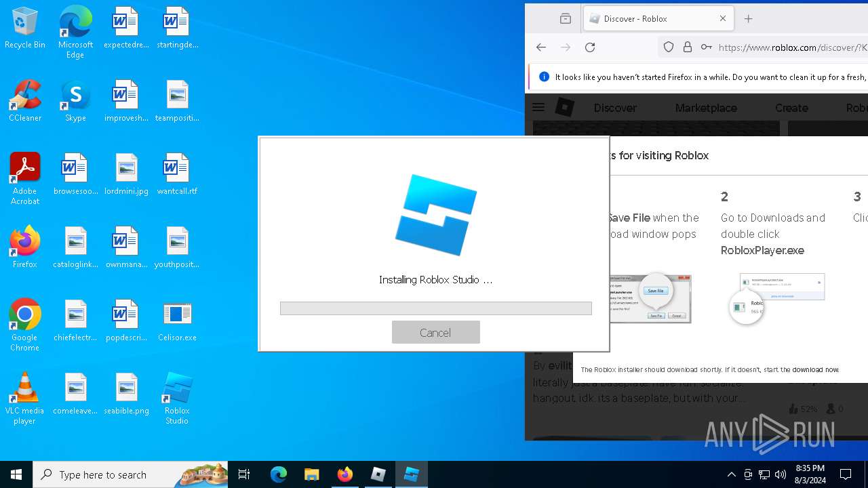Open Firefox desktop shortcut

25,248
